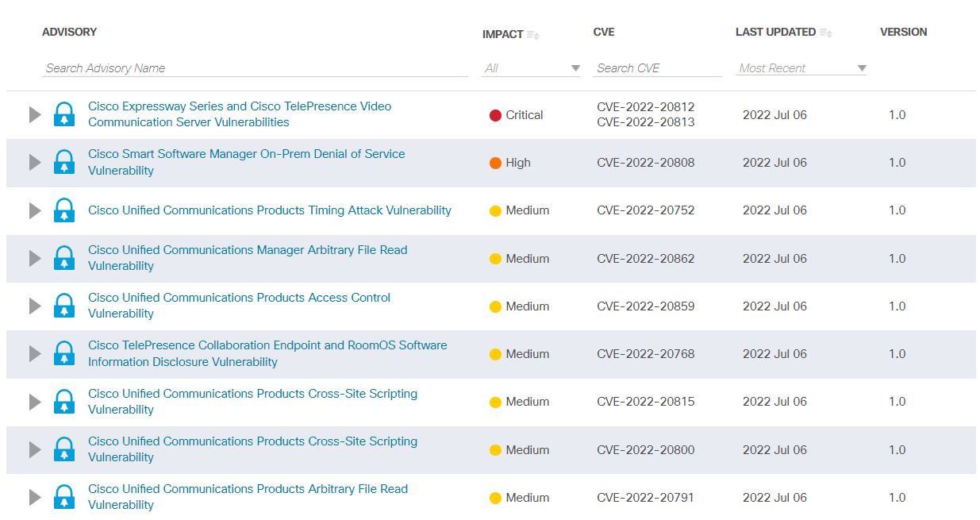Expand the CVE-2022-20862 Arbitrary File Read row
The image size is (980, 520).
coord(34,258)
